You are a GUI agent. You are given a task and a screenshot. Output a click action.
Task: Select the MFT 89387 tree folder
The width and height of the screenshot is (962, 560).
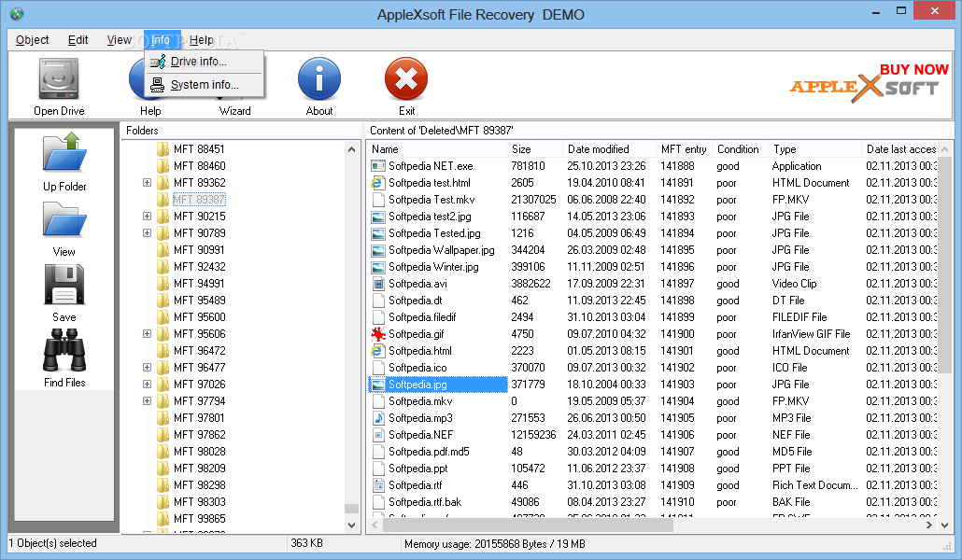tap(199, 200)
